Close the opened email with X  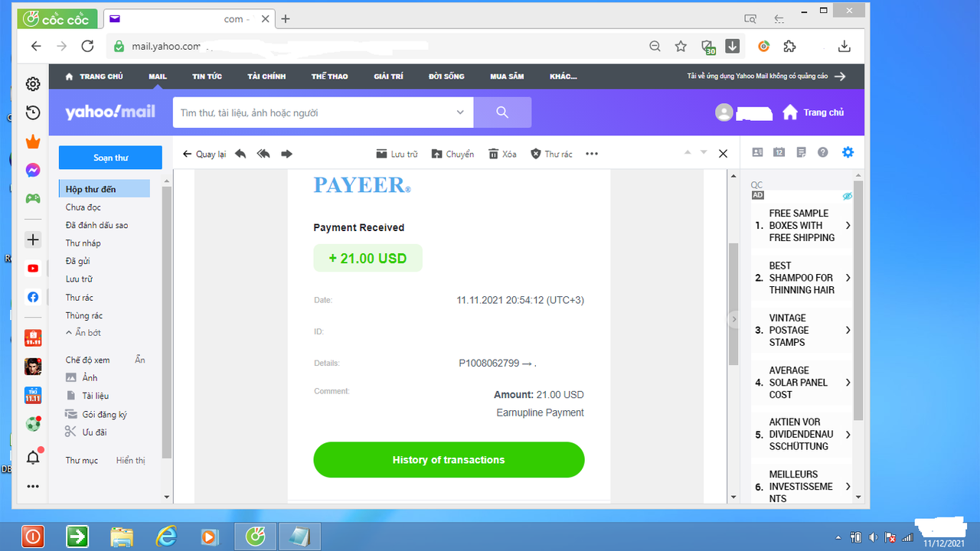pyautogui.click(x=723, y=154)
